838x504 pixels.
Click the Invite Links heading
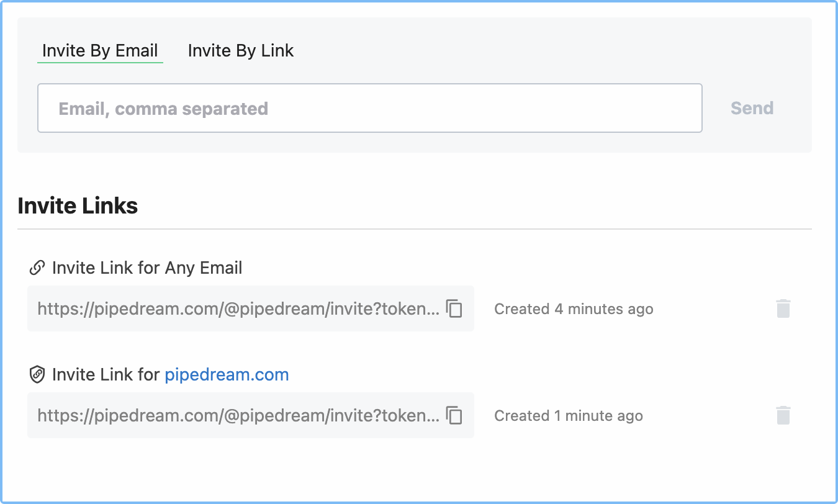point(78,205)
